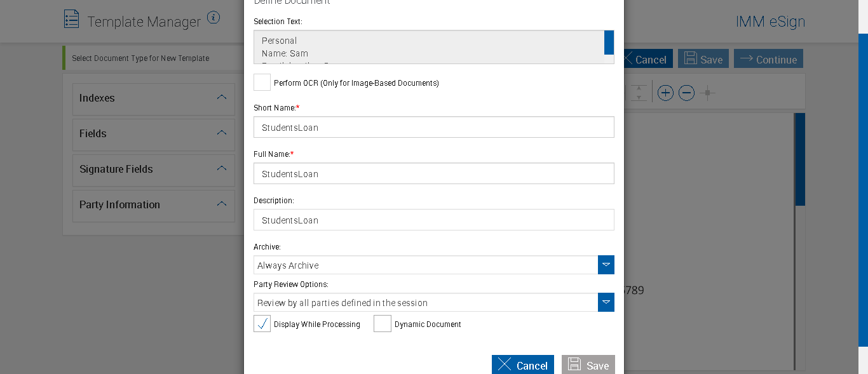868x374 pixels.
Task: Click the zoom in plus icon
Action: pyautogui.click(x=665, y=93)
